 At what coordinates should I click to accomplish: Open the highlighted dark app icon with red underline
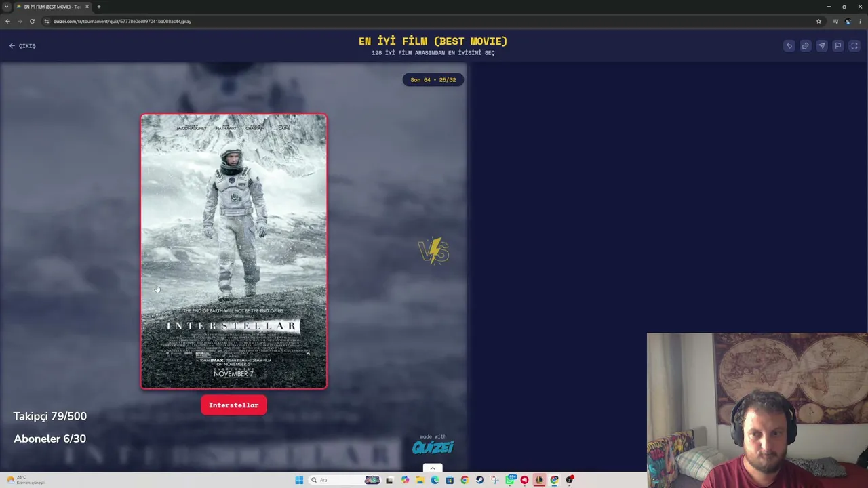[539, 480]
